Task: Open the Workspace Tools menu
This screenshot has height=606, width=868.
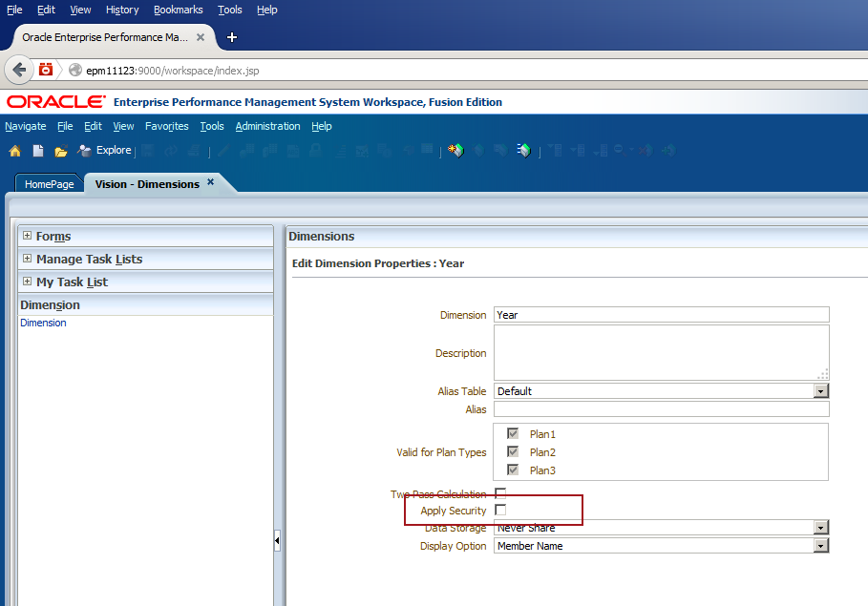Action: point(212,126)
